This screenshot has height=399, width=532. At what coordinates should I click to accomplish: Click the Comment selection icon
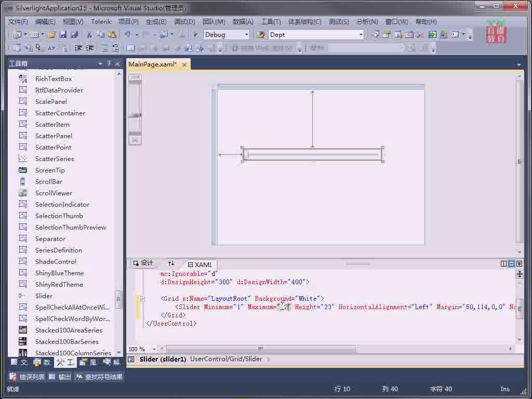[x=104, y=48]
